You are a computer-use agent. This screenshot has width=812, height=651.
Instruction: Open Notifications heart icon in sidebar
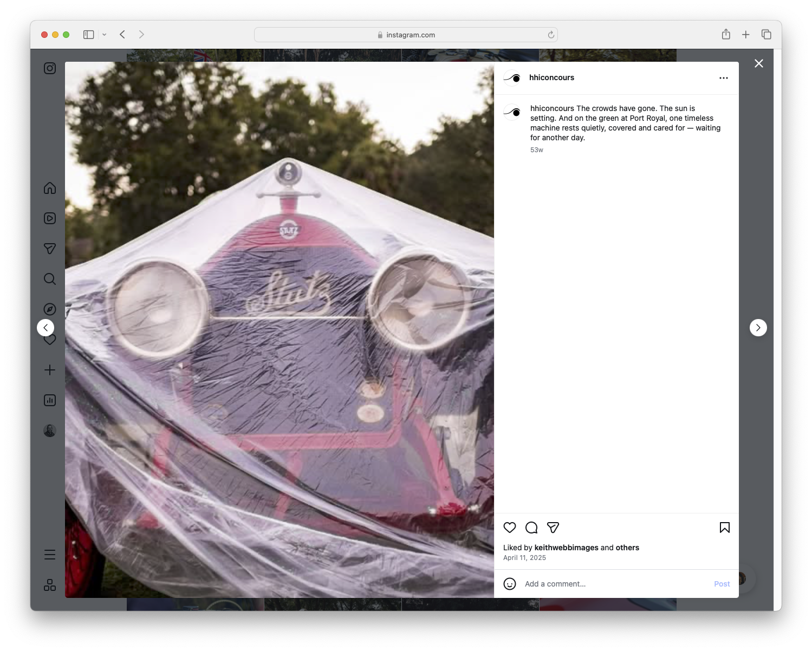[50, 340]
